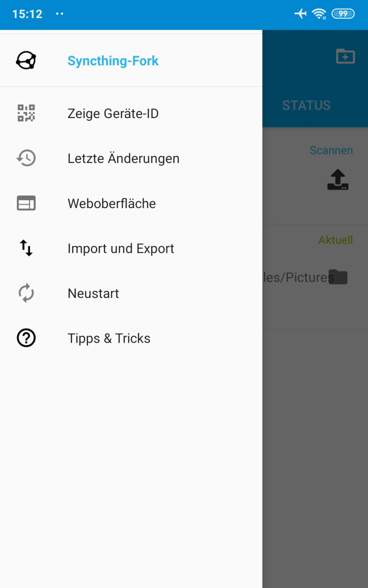
Task: Click the upload tray icon under Scannen
Action: coord(338,180)
